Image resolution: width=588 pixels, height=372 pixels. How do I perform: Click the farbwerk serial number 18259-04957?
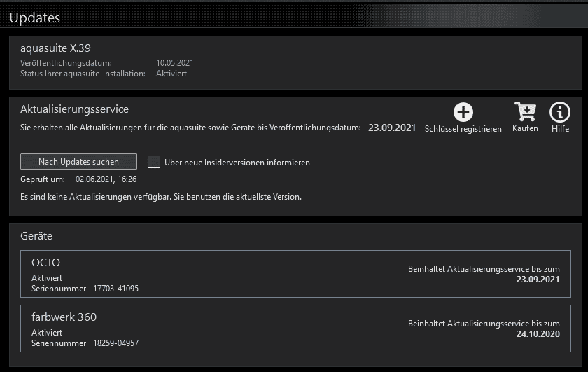[x=116, y=343]
